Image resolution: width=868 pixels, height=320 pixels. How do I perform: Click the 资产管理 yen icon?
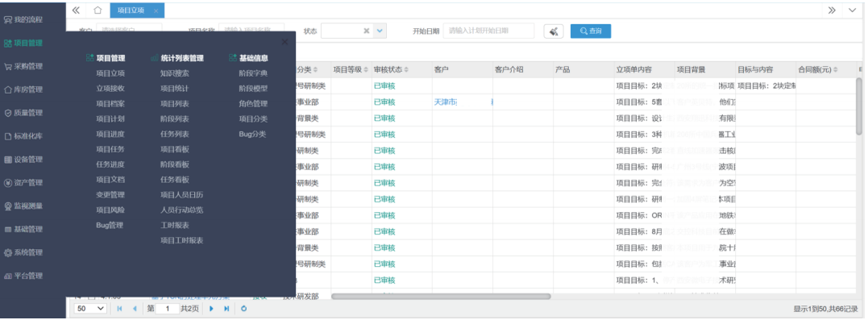pos(8,183)
